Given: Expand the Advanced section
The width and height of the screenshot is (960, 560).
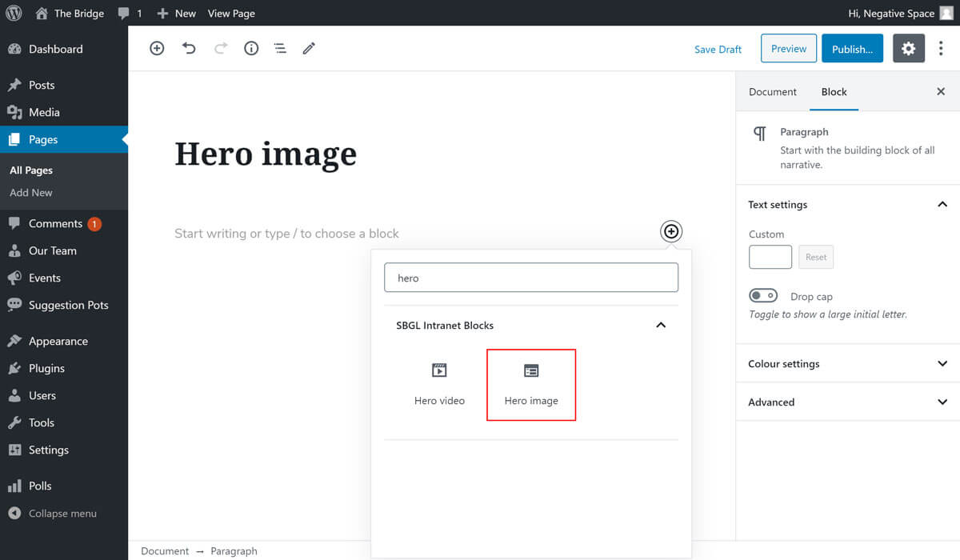Looking at the screenshot, I should click(942, 402).
